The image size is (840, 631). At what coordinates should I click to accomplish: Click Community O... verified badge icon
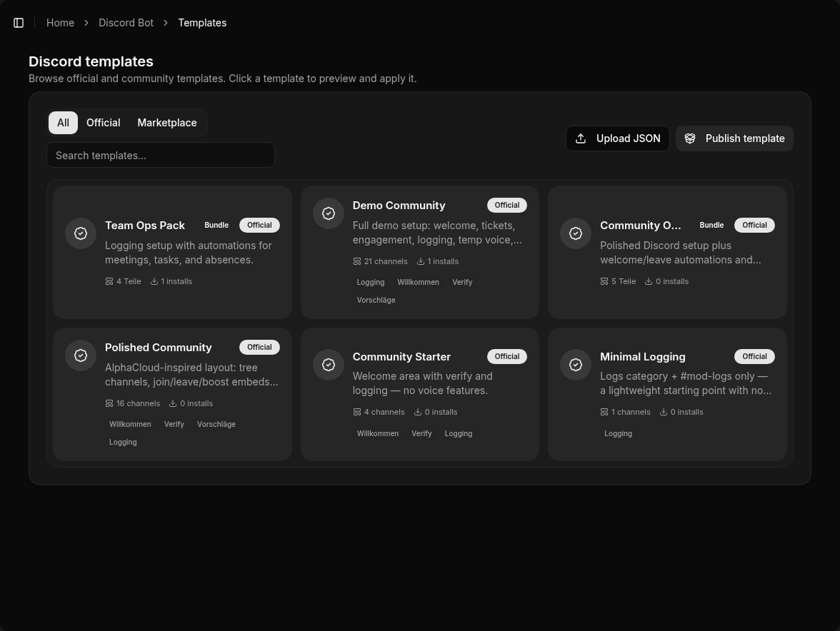pyautogui.click(x=576, y=233)
